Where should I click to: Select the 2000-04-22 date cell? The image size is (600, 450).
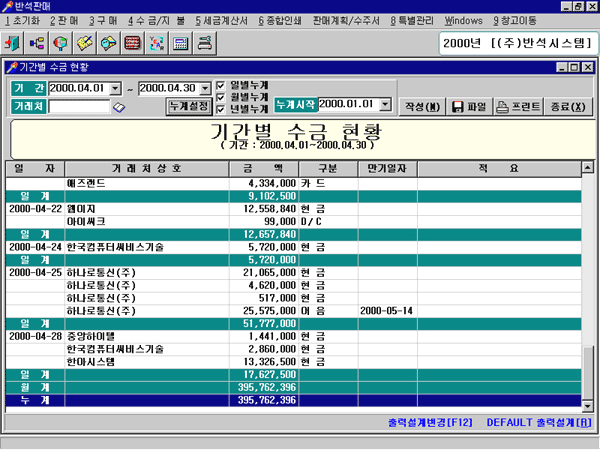(x=35, y=209)
